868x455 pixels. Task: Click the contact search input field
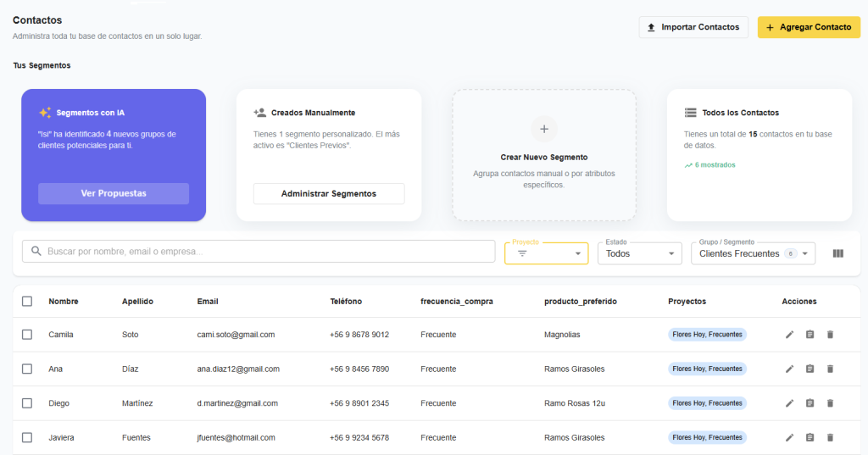[259, 252]
